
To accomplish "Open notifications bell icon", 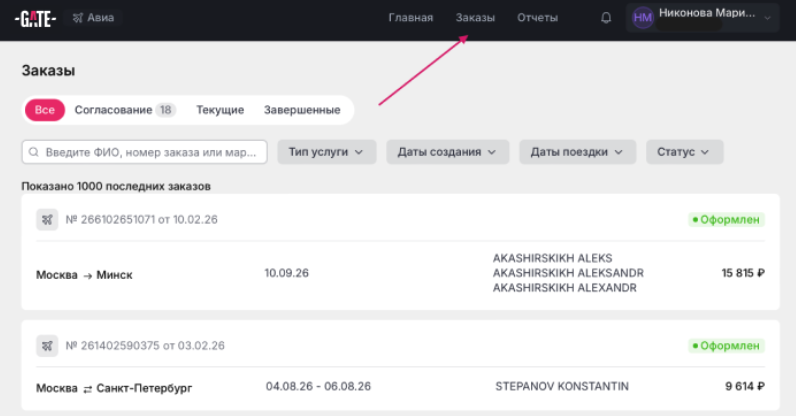I will [606, 18].
